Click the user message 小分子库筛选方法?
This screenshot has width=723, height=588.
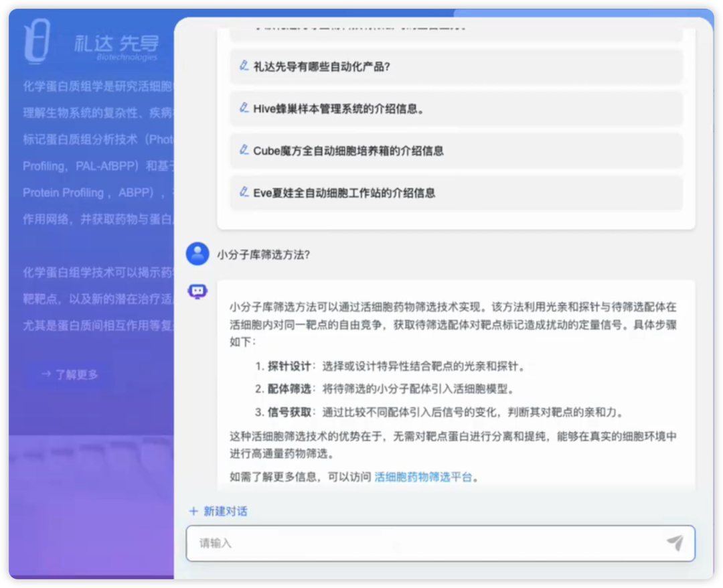pyautogui.click(x=263, y=254)
